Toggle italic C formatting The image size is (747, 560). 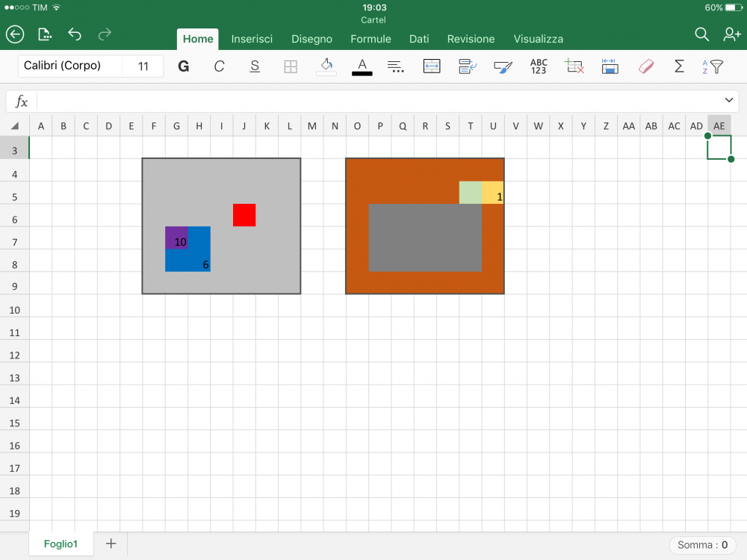tap(219, 66)
